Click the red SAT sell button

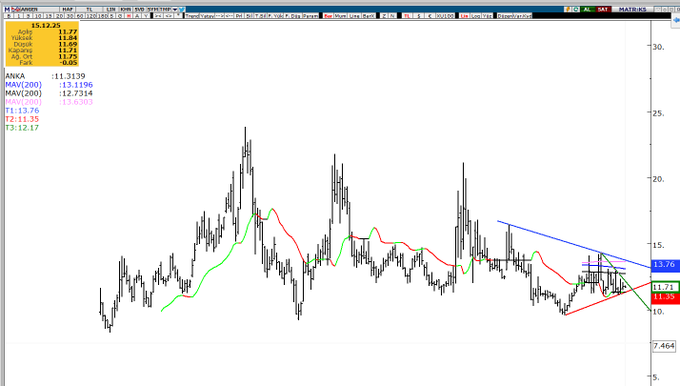point(604,9)
